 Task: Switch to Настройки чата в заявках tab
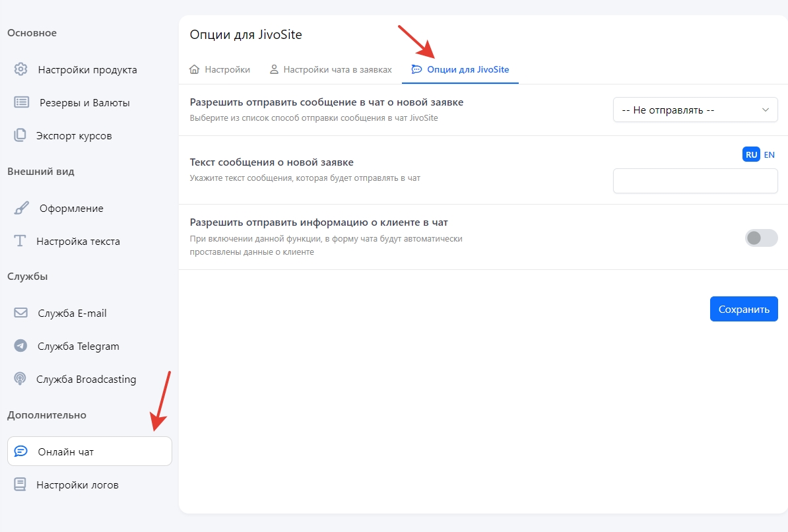(x=331, y=69)
